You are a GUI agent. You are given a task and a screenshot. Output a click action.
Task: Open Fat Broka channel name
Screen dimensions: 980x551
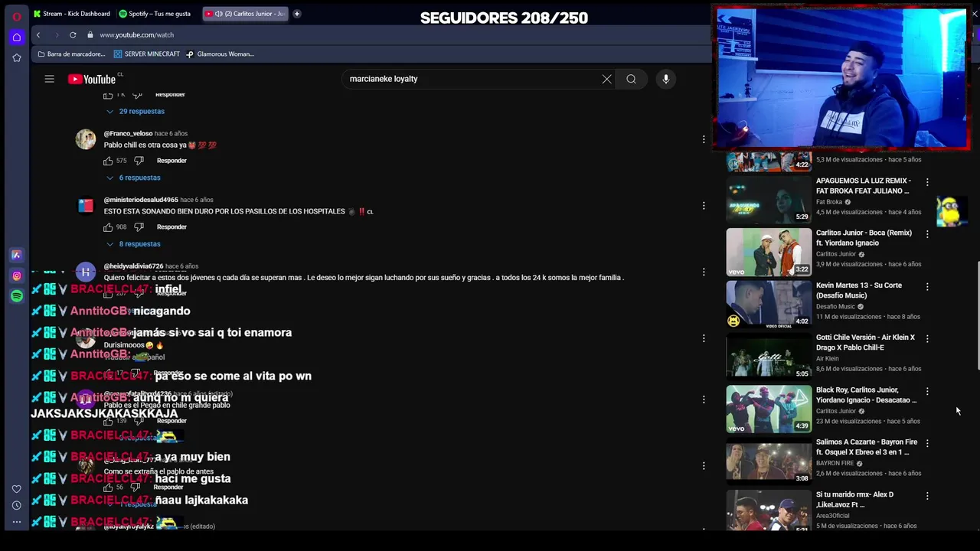click(829, 202)
